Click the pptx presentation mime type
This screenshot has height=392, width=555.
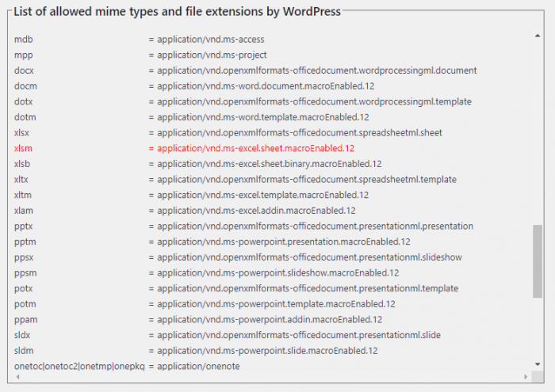tap(315, 226)
